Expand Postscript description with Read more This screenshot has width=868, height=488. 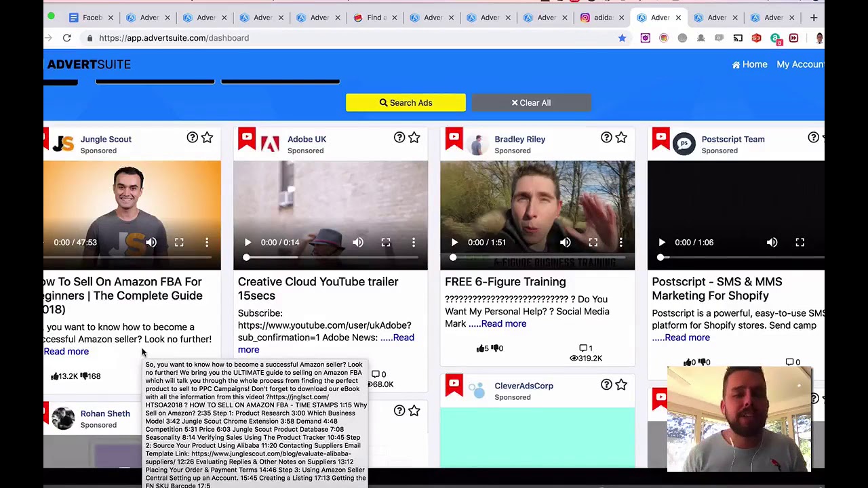tap(687, 338)
